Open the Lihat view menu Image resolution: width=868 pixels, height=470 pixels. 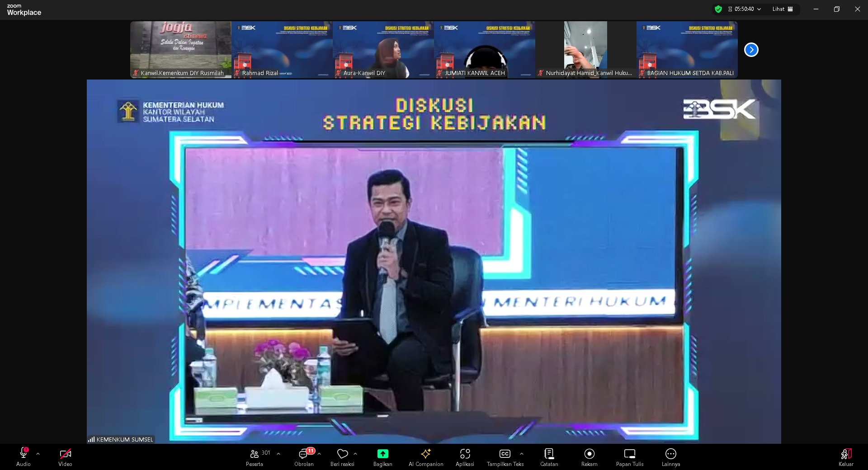pyautogui.click(x=783, y=9)
